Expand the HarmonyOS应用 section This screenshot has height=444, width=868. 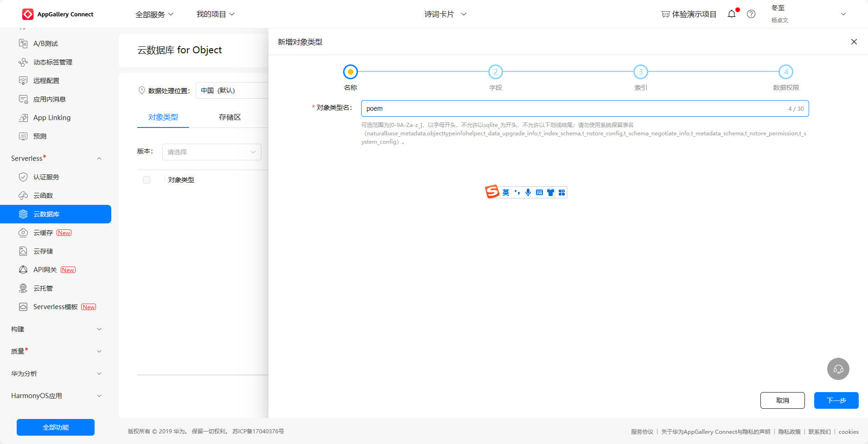coord(99,396)
